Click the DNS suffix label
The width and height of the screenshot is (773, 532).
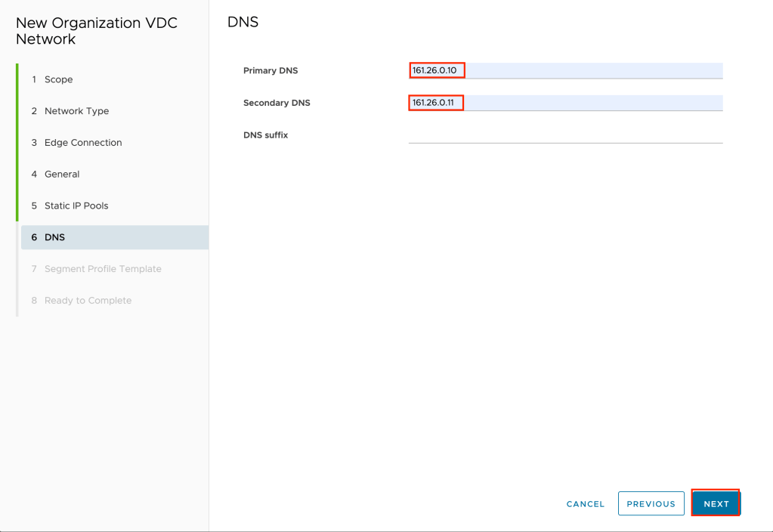pyautogui.click(x=265, y=135)
